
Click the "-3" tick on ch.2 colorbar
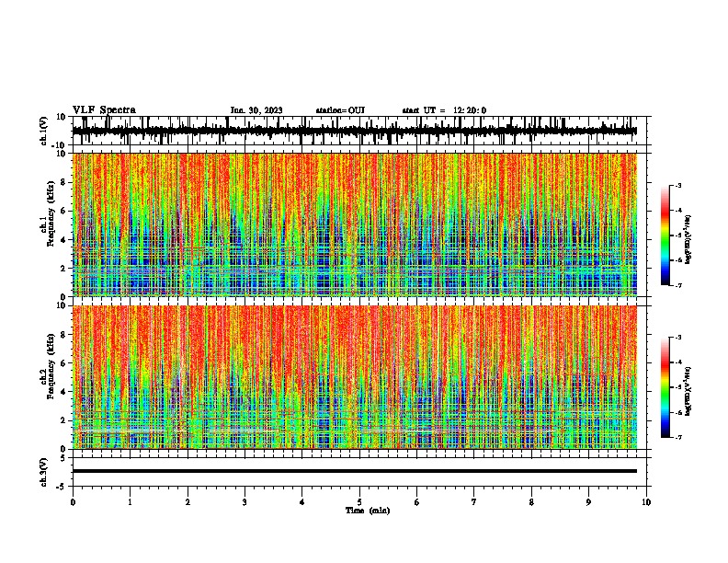pos(678,338)
